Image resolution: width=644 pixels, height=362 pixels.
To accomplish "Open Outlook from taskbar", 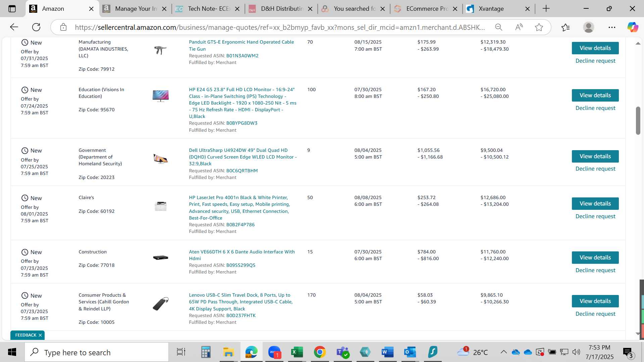I will (x=410, y=352).
